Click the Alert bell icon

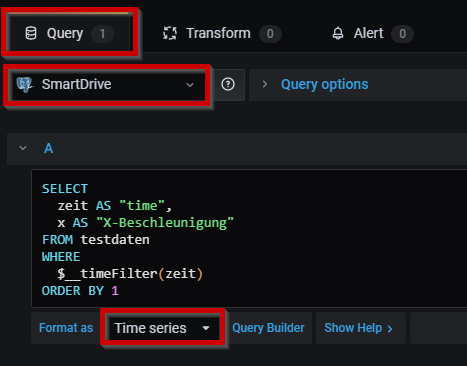(338, 33)
